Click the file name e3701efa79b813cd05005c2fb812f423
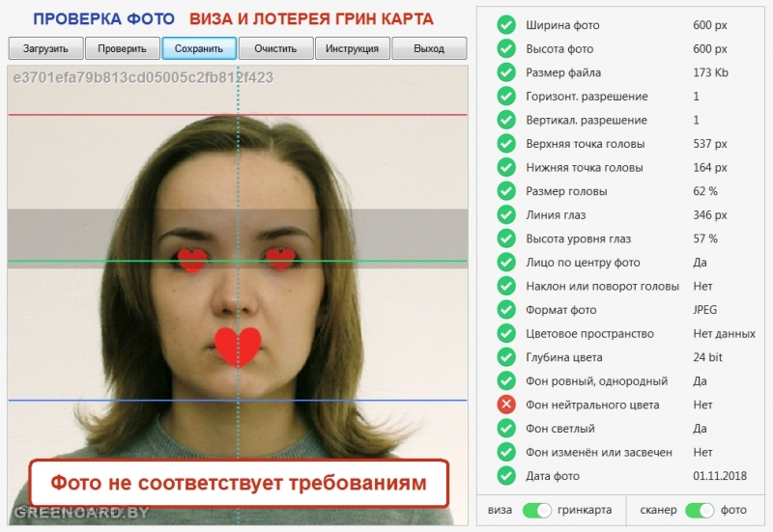This screenshot has width=773, height=532. [x=143, y=77]
